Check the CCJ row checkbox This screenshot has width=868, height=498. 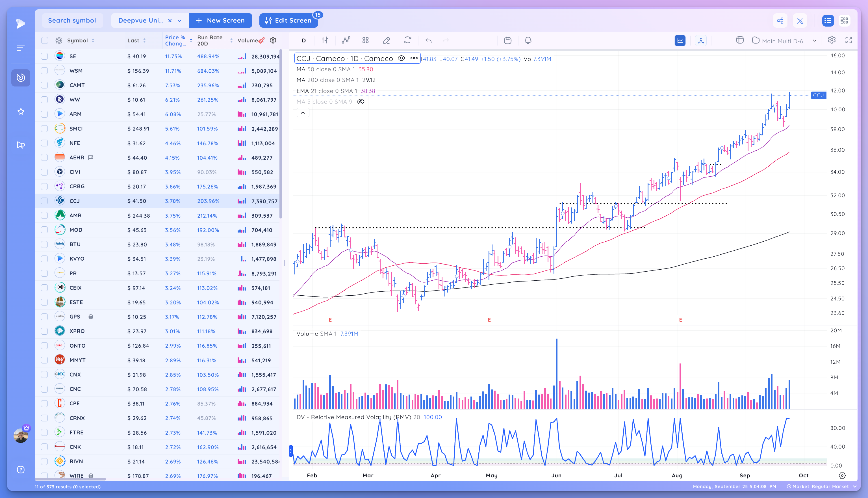tap(44, 201)
